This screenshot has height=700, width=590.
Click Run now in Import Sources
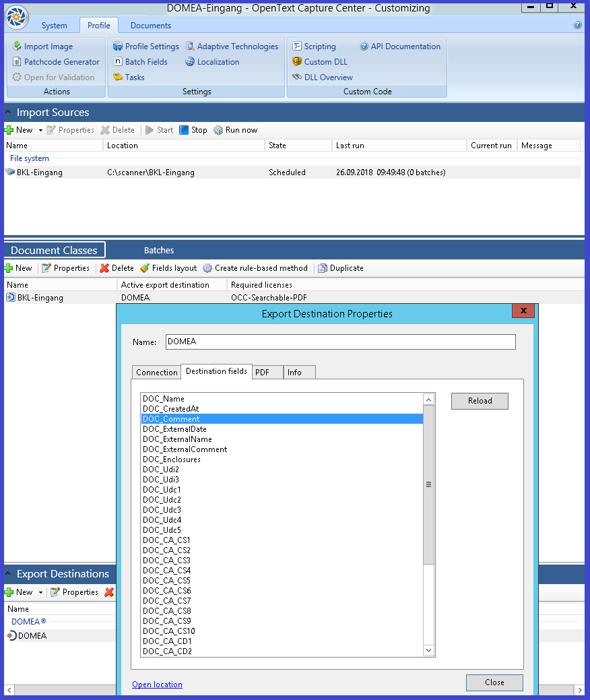[x=235, y=130]
